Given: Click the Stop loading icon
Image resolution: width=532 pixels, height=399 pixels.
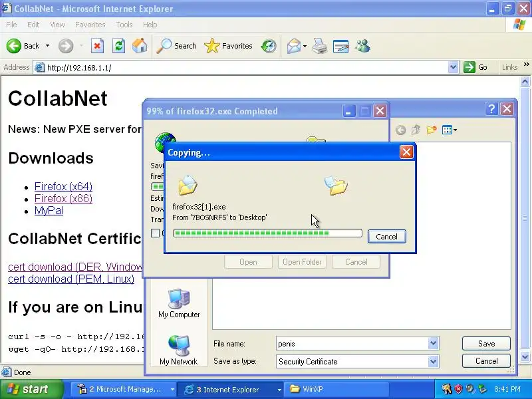Looking at the screenshot, I should click(97, 46).
